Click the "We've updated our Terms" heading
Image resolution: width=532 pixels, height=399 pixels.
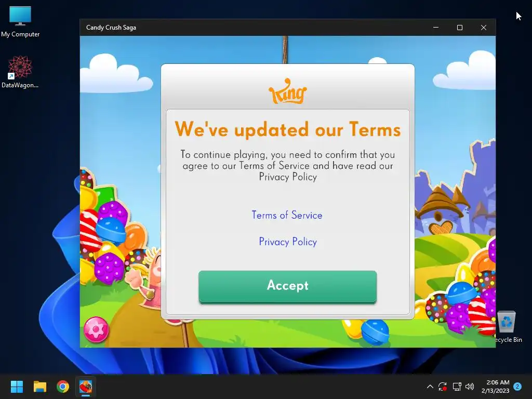288,129
